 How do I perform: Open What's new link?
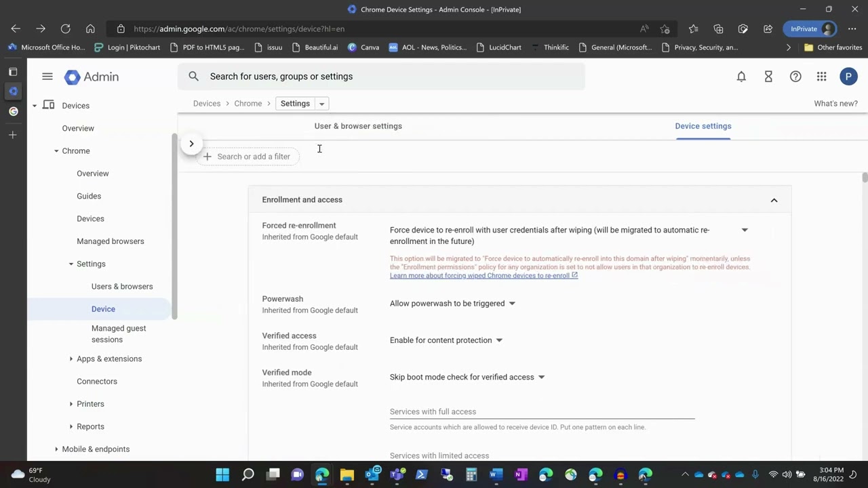point(835,104)
